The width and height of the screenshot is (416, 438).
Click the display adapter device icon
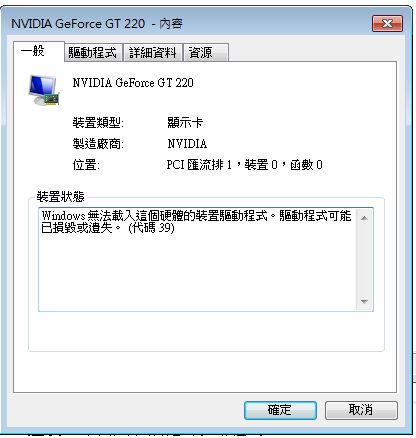tap(44, 90)
